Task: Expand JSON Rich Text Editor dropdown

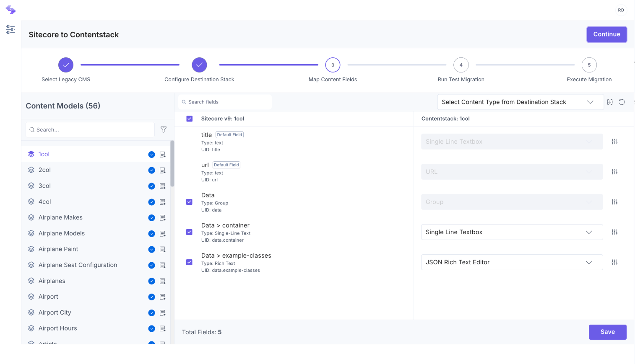Action: click(512, 262)
